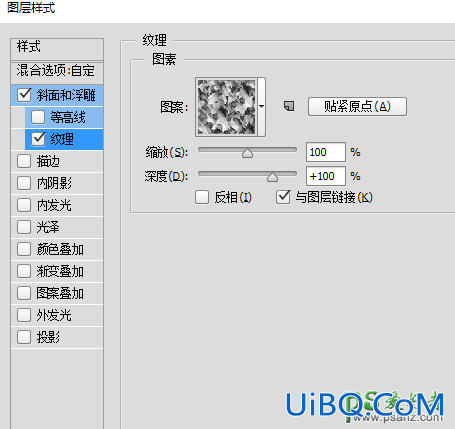Enable the 外发光 checkbox

coord(24,315)
